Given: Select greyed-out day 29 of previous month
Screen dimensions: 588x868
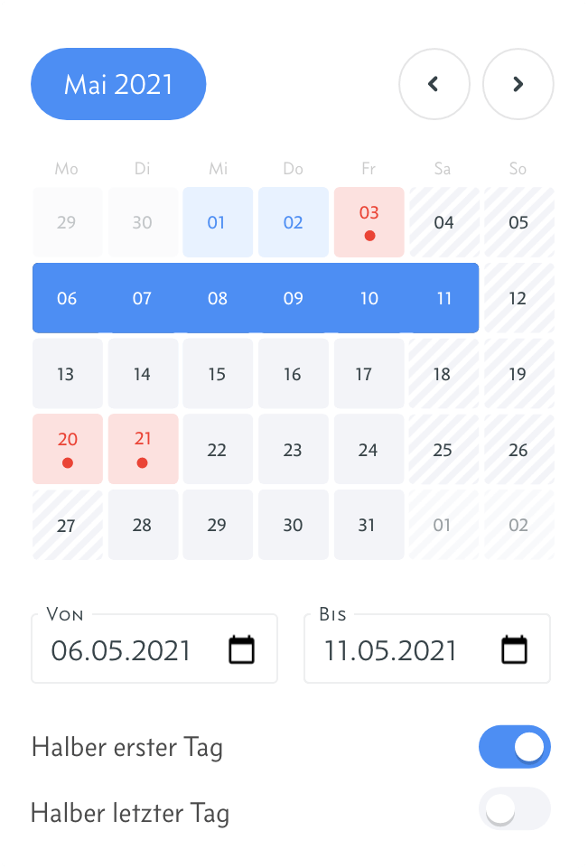Looking at the screenshot, I should (x=67, y=222).
